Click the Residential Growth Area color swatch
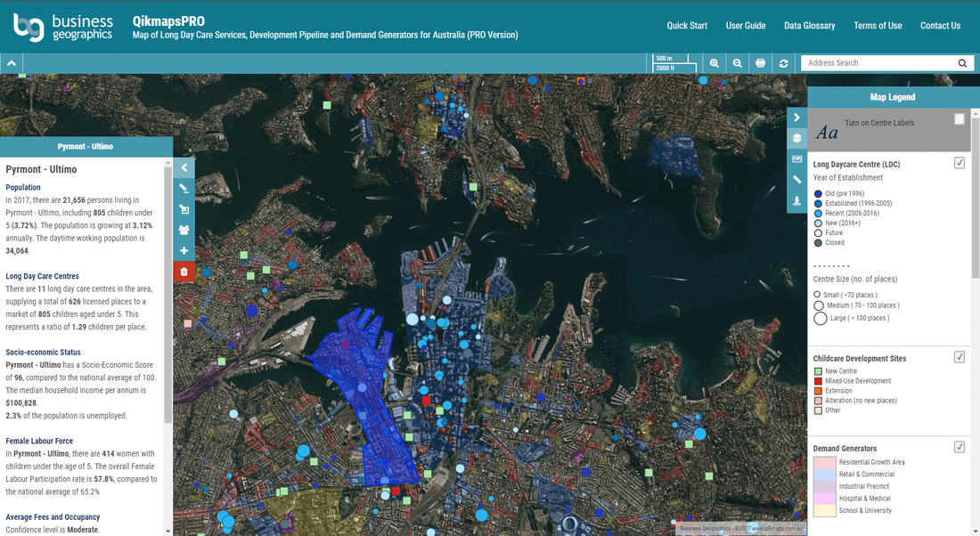980x536 pixels. [x=823, y=461]
